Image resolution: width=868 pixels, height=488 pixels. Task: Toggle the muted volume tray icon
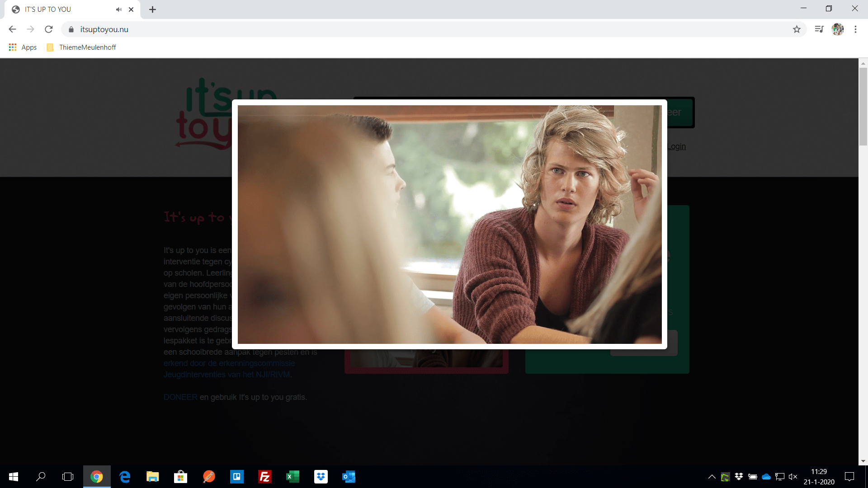tap(793, 477)
